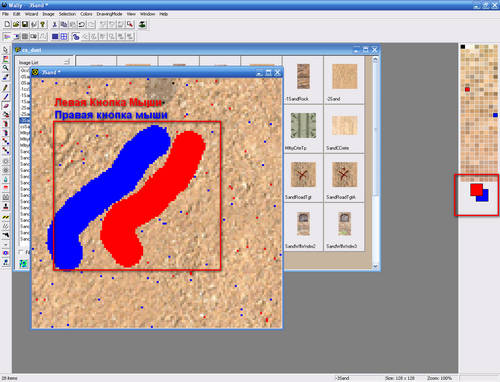This screenshot has width=500, height=382.
Task: Select the Eraser tool in left toolbar
Action: tap(6, 106)
